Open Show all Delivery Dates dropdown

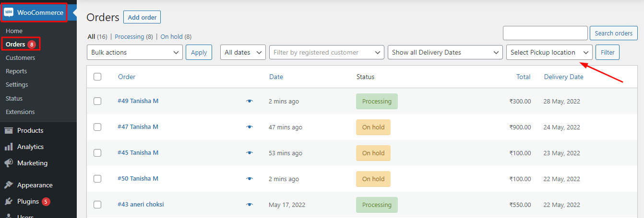(x=445, y=52)
